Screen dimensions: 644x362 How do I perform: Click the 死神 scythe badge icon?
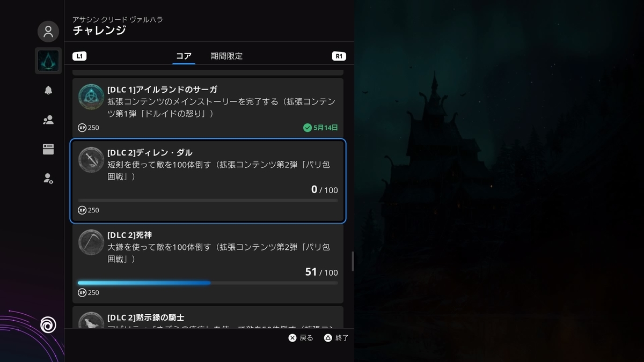[x=91, y=242]
